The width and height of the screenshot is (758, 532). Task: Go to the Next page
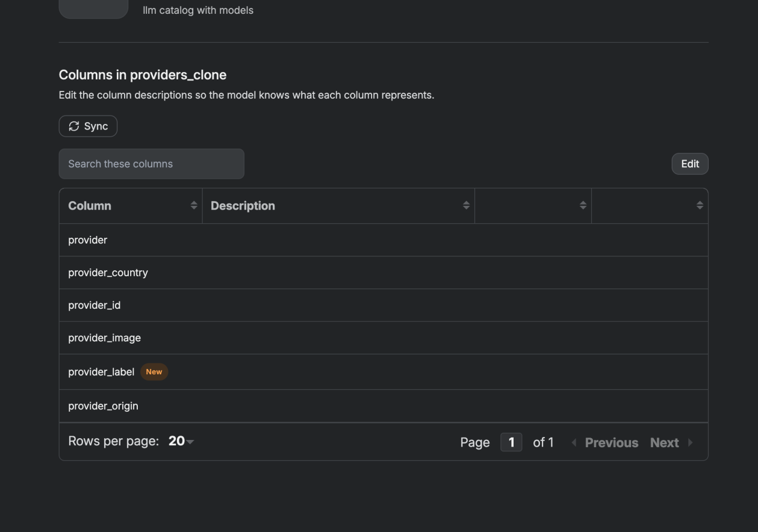tap(671, 443)
